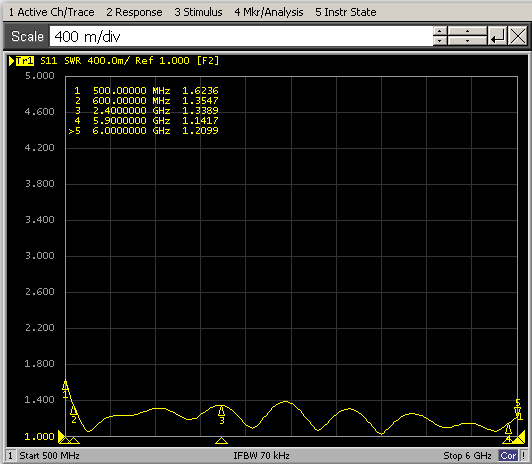Click the 400.0m/ scale readout in trace header
Viewport: 532px width, 464px height.
(x=109, y=61)
